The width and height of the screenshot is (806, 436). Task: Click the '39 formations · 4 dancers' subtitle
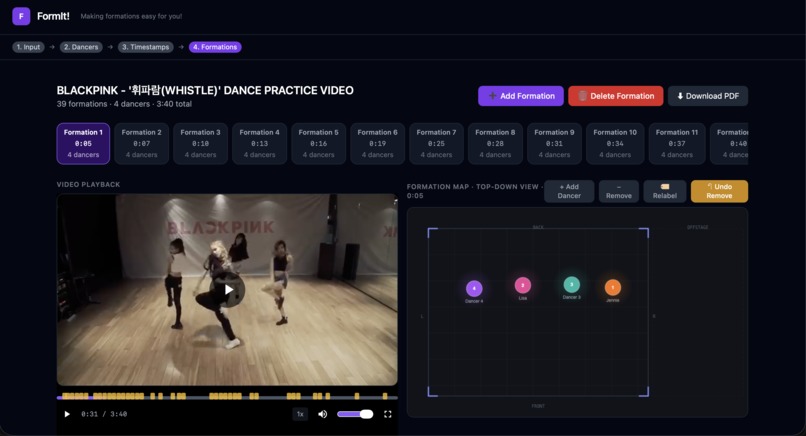[124, 104]
